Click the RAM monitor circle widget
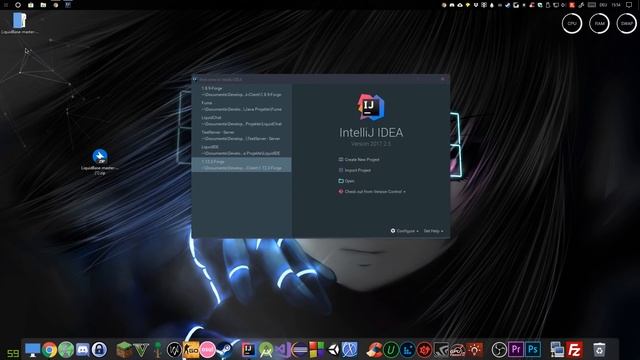This screenshot has height=360, width=640. click(x=599, y=23)
